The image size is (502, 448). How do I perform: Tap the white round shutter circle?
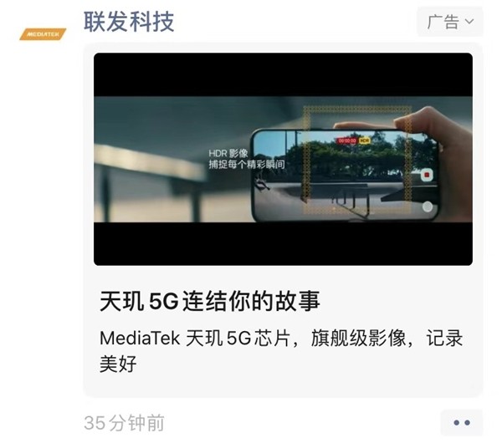(428, 207)
